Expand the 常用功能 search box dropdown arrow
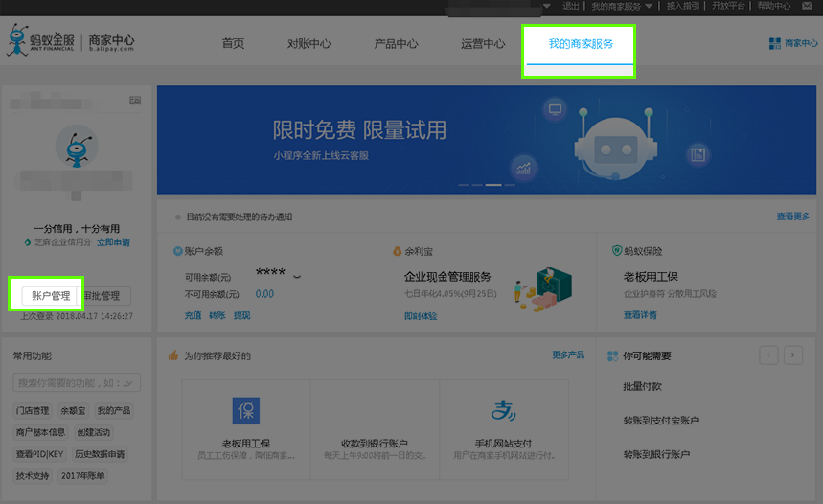 [x=129, y=383]
